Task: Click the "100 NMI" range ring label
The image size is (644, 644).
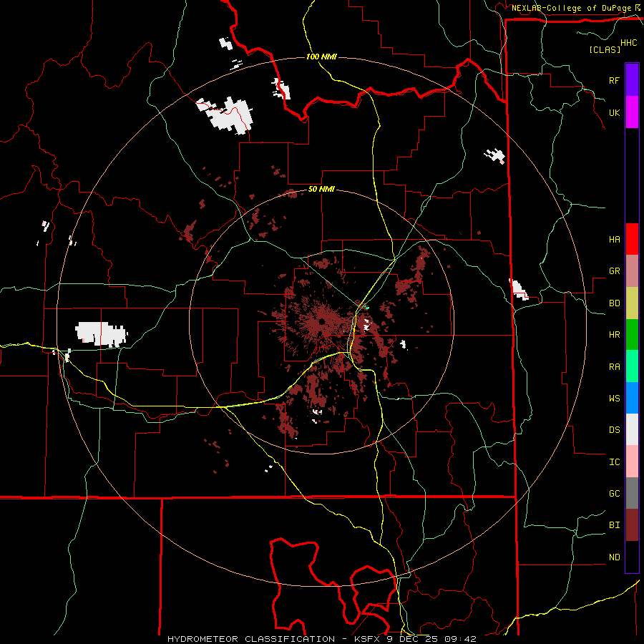Action: tap(321, 57)
